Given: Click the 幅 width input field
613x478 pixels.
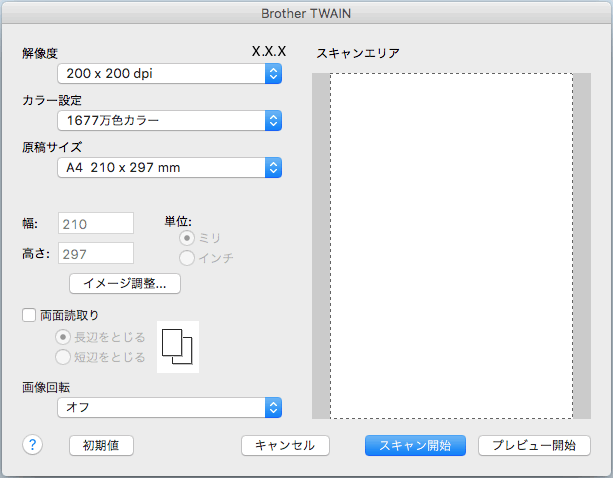Looking at the screenshot, I should 96,224.
